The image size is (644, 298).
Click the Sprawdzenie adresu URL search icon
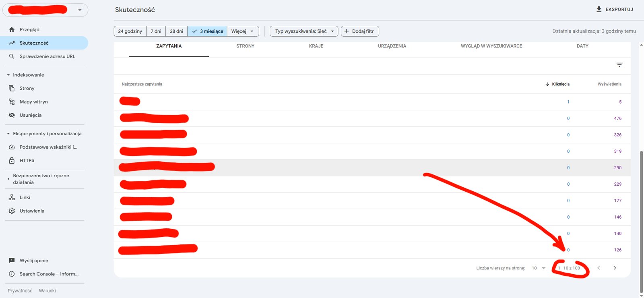(12, 56)
